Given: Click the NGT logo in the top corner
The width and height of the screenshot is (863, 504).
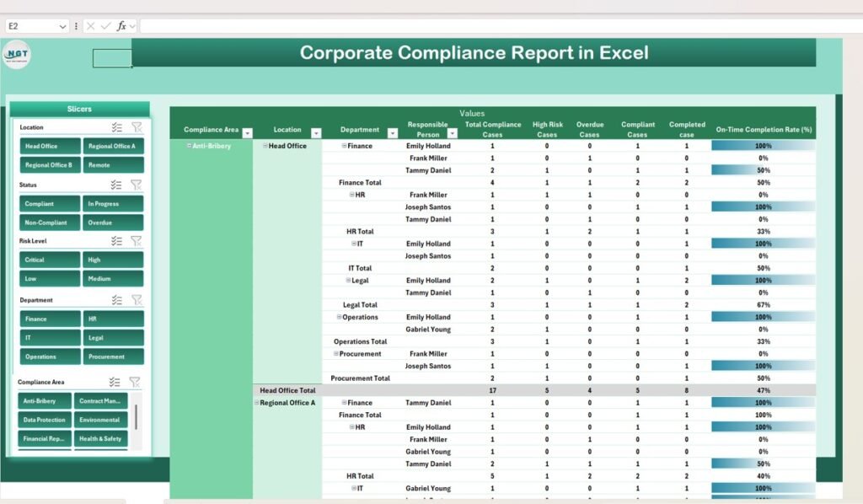Looking at the screenshot, I should (17, 54).
